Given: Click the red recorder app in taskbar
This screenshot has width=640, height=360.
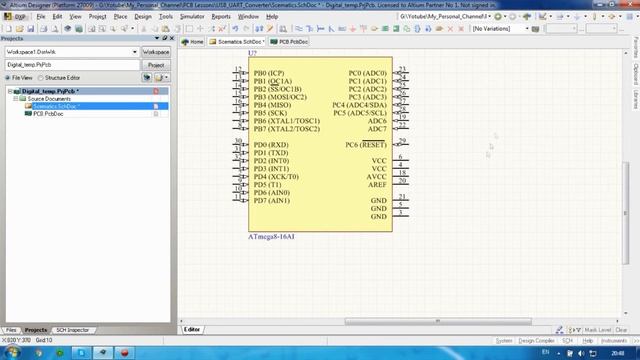Looking at the screenshot, I should (124, 353).
